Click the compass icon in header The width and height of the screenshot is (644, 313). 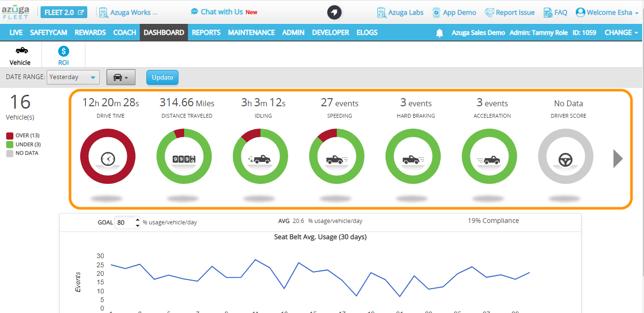pyautogui.click(x=334, y=12)
